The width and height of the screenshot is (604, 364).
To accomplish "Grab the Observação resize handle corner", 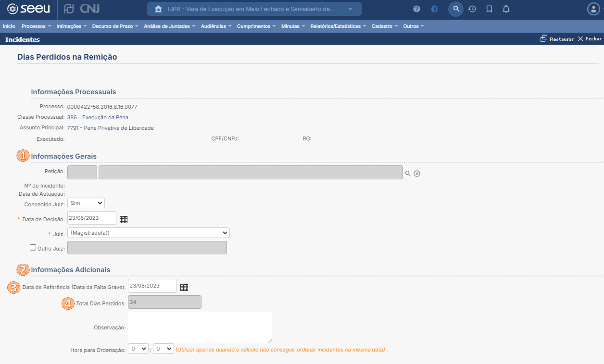I will click(x=270, y=341).
